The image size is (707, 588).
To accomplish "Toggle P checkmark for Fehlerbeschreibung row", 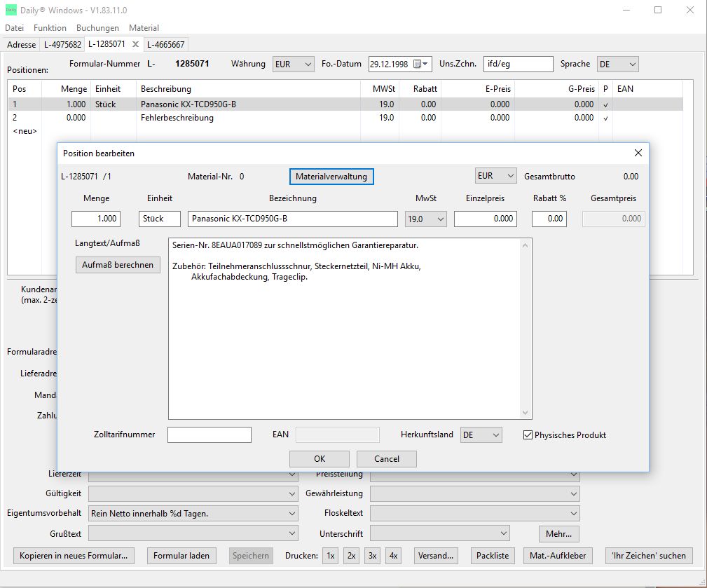I will (x=605, y=118).
